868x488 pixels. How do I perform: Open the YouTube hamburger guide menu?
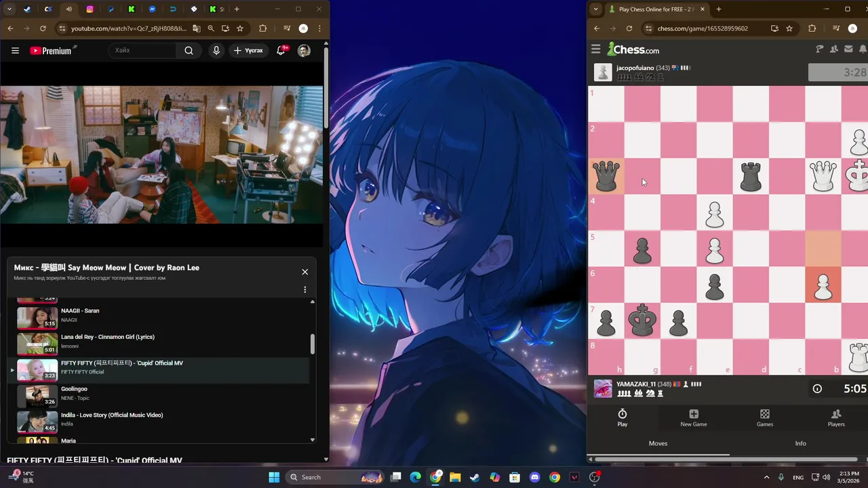tap(15, 50)
